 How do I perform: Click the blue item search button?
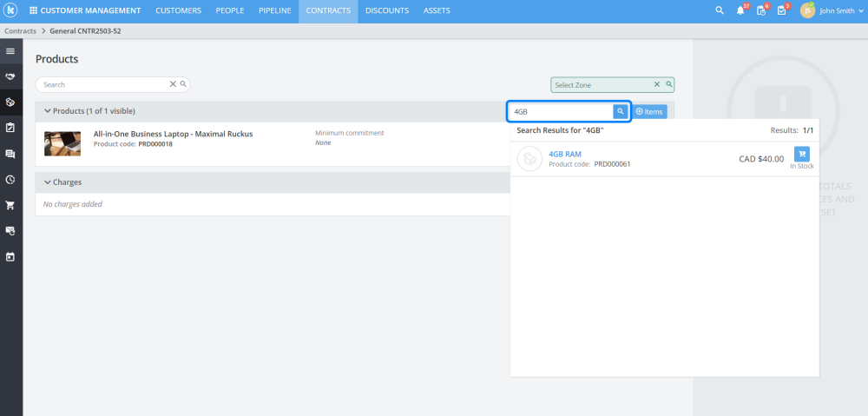click(x=621, y=111)
